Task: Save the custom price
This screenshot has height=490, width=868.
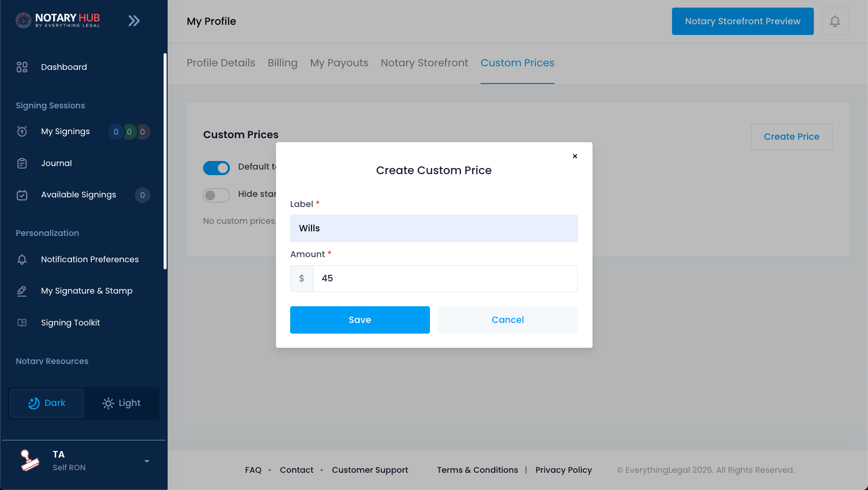Action: [360, 320]
